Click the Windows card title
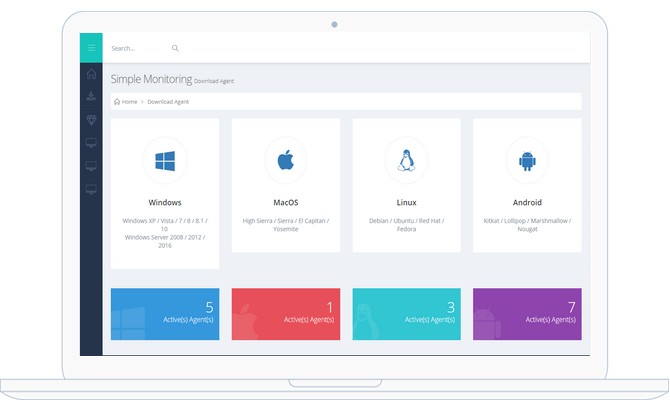 (x=164, y=202)
